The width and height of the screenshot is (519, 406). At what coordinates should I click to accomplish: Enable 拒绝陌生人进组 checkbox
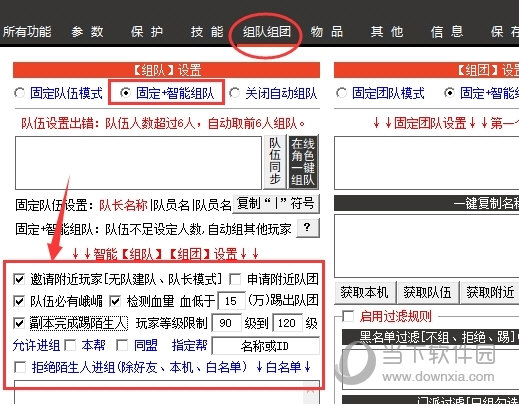(20, 367)
